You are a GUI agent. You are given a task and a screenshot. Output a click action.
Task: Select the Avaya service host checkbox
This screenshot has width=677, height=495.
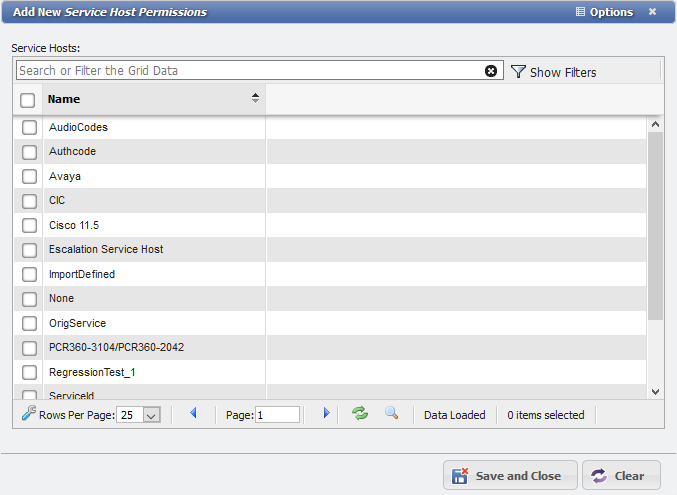point(29,177)
